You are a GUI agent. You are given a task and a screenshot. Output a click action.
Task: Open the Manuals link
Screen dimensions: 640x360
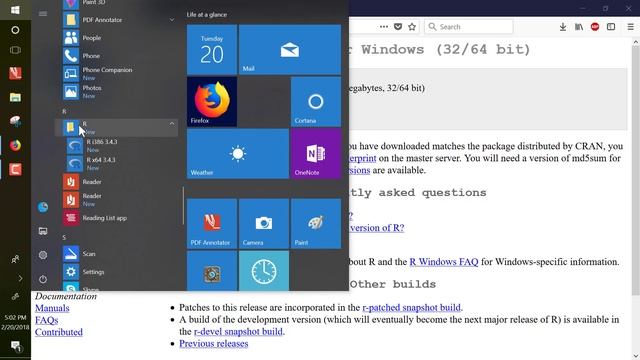coord(52,308)
